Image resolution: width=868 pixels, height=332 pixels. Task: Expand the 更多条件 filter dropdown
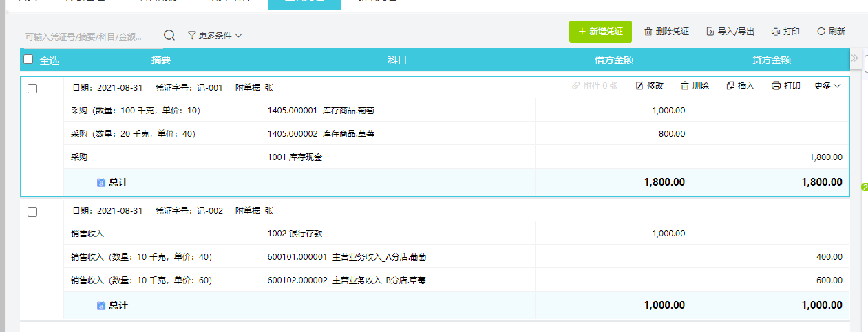tap(215, 35)
